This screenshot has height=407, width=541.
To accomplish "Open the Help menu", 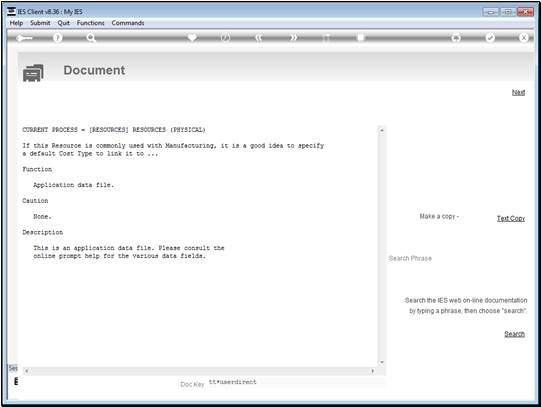I will pyautogui.click(x=16, y=23).
